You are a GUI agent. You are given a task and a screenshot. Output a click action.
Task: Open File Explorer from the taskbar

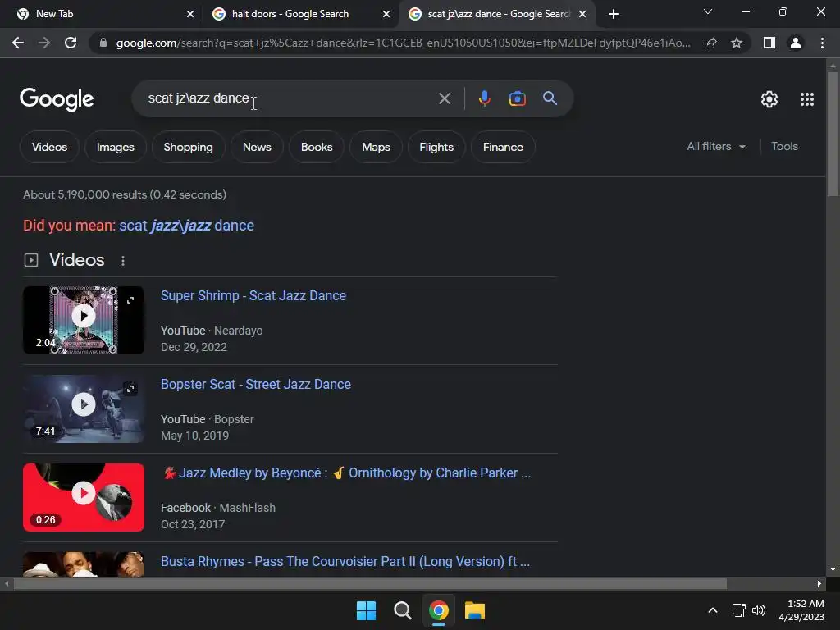coord(475,610)
